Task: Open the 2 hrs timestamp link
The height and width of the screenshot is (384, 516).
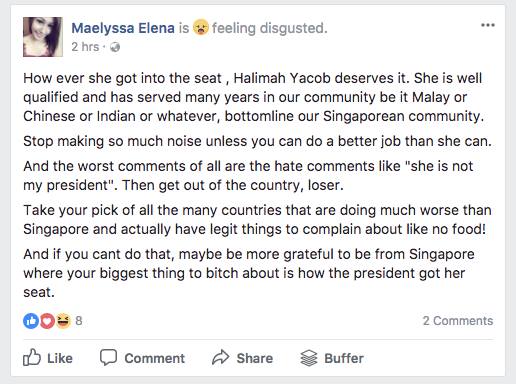Action: pyautogui.click(x=85, y=47)
